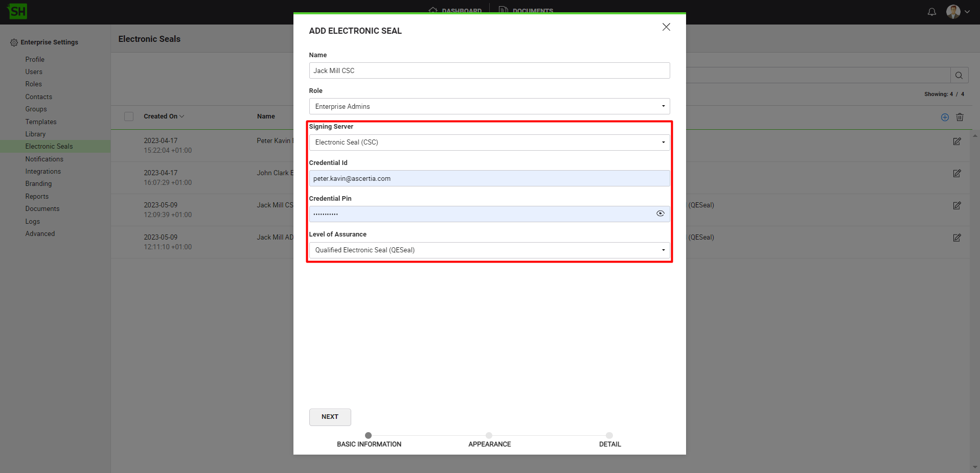Open the Level of Assurance dropdown
The height and width of the screenshot is (473, 980).
click(x=489, y=250)
